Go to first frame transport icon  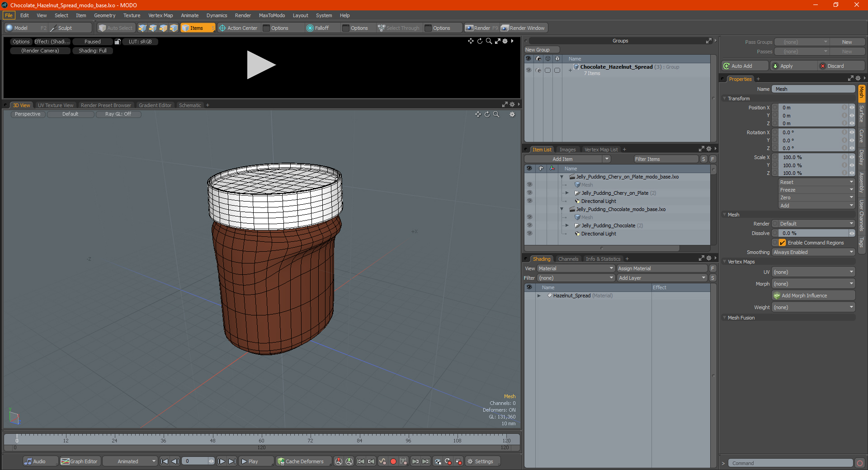click(165, 461)
